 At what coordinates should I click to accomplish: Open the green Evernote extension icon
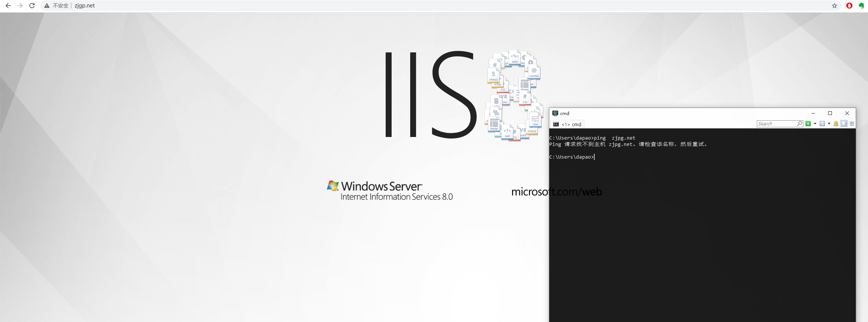click(861, 6)
